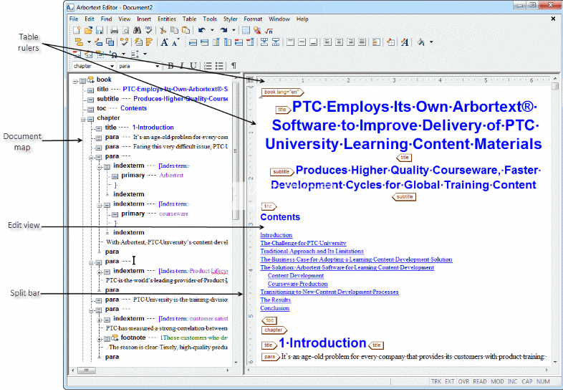Toggle the numbered list button

pos(208,66)
